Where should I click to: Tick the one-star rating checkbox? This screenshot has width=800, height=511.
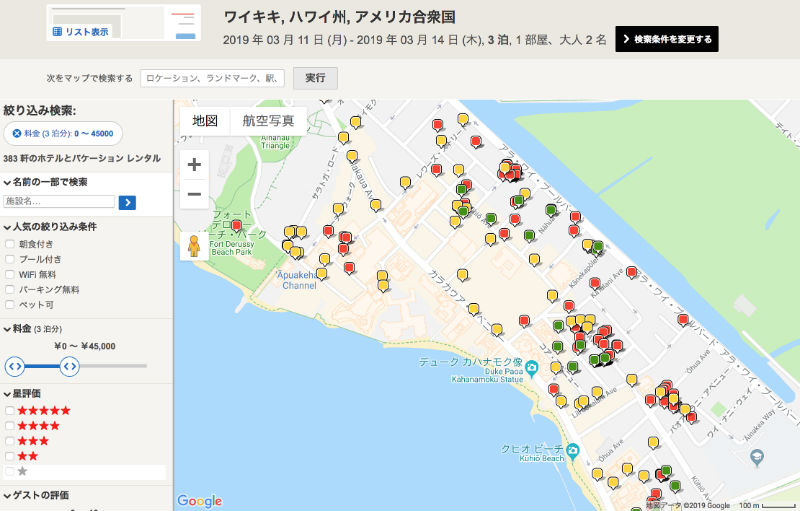(x=9, y=471)
